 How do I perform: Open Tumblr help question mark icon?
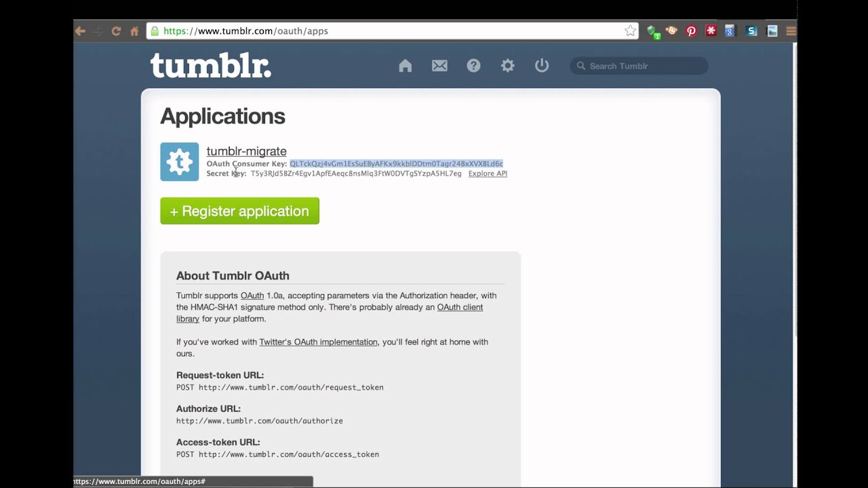click(473, 66)
